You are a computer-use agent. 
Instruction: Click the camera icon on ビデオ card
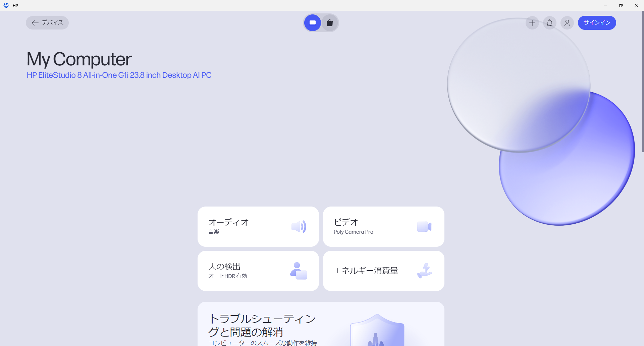424,227
